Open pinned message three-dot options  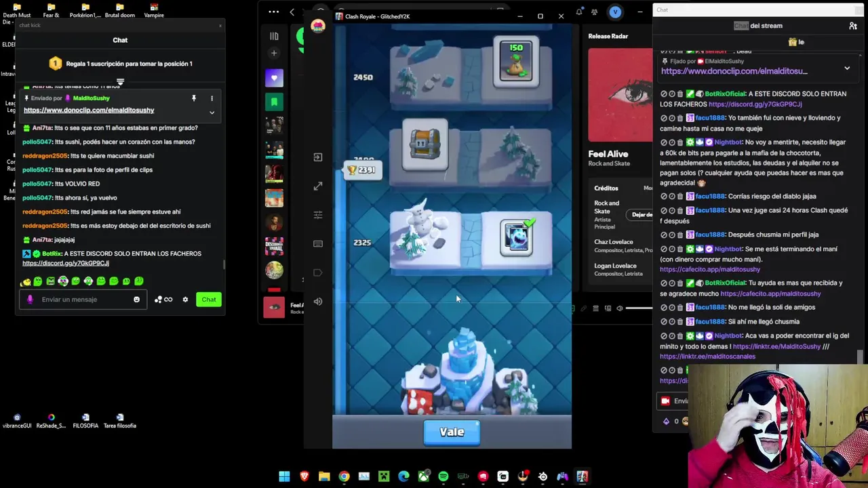(212, 98)
